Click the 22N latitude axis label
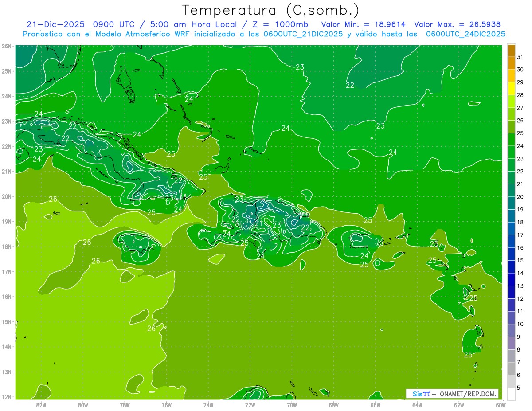Viewport: 532px width, 411px height. [6, 146]
